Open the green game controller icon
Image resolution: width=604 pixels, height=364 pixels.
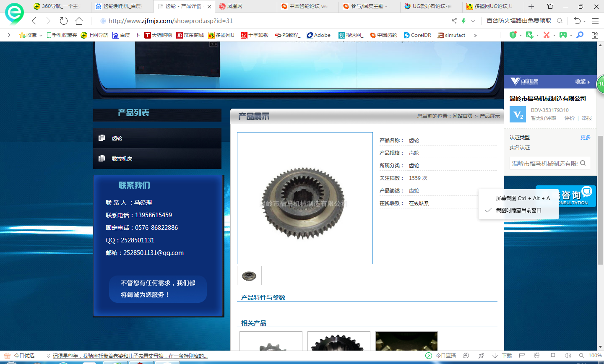(563, 35)
